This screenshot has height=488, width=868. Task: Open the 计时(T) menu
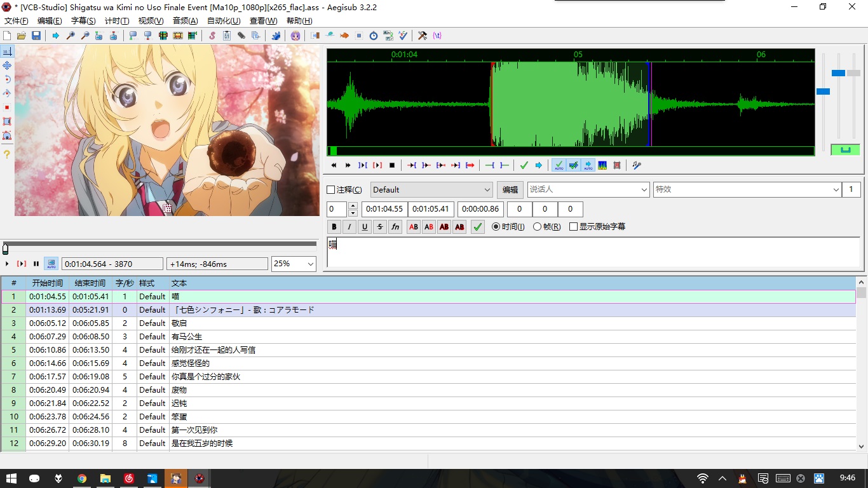pyautogui.click(x=116, y=21)
